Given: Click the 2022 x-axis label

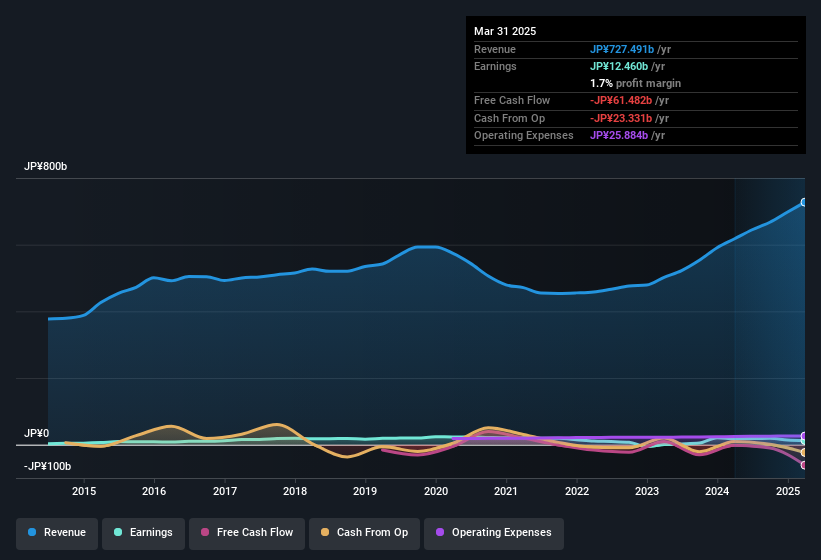Looking at the screenshot, I should [x=576, y=491].
